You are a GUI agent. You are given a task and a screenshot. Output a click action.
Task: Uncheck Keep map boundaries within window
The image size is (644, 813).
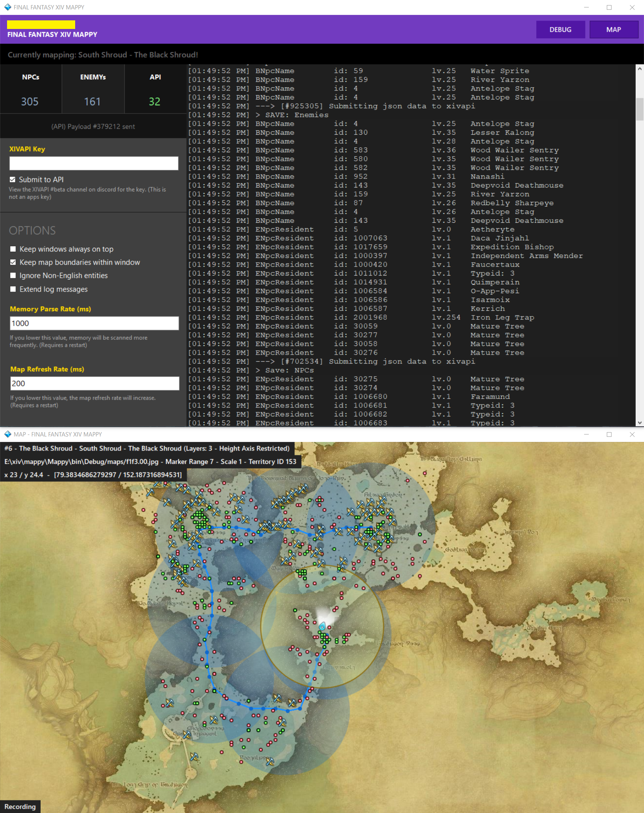pos(13,262)
